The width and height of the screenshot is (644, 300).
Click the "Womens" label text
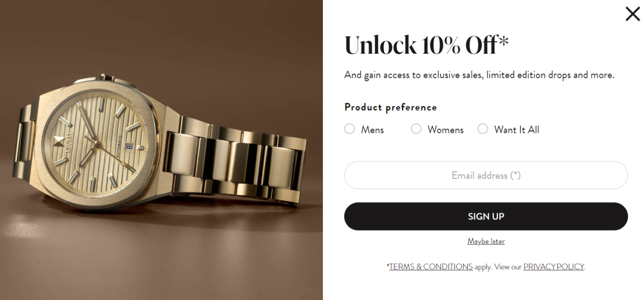pyautogui.click(x=445, y=130)
